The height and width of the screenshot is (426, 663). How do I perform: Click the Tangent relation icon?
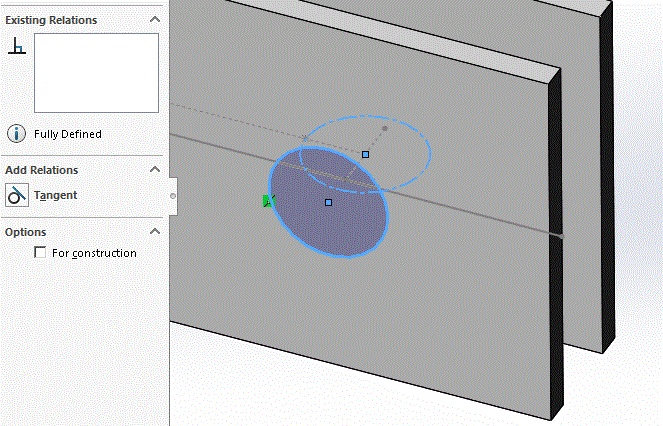[x=17, y=195]
